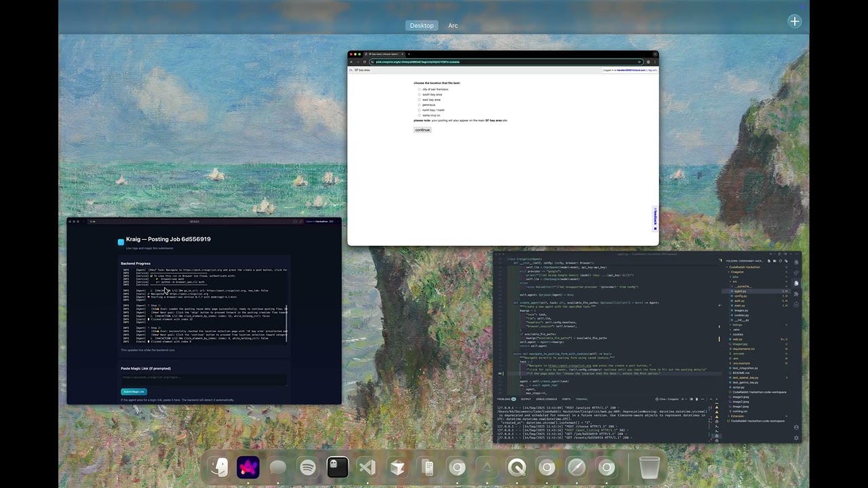
Task: Open the browser three-dot menu in Craigslist window
Action: point(655,62)
